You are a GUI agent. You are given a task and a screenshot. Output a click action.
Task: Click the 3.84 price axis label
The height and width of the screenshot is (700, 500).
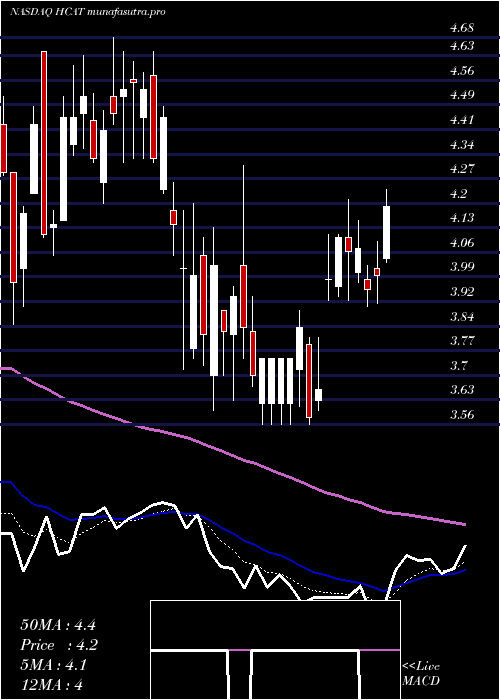(461, 317)
